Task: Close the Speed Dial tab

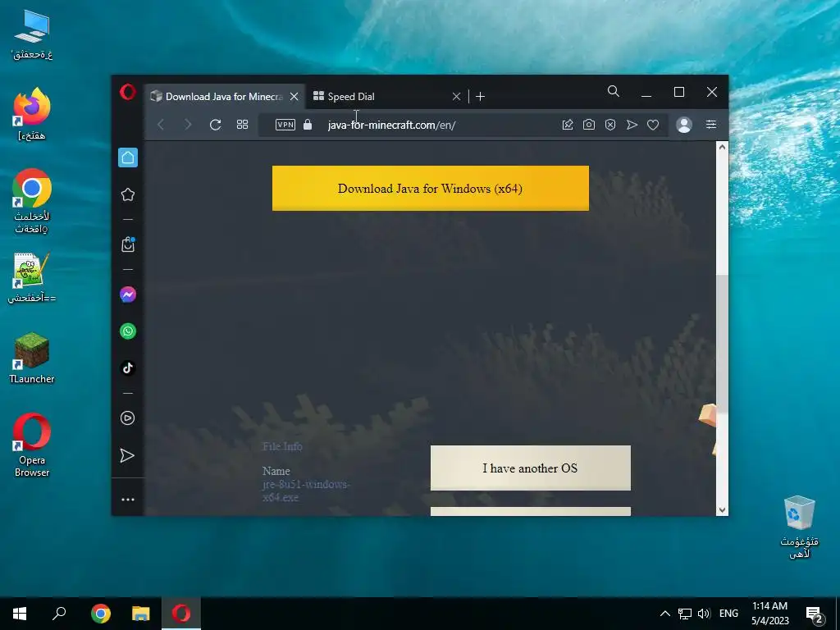Action: [456, 97]
